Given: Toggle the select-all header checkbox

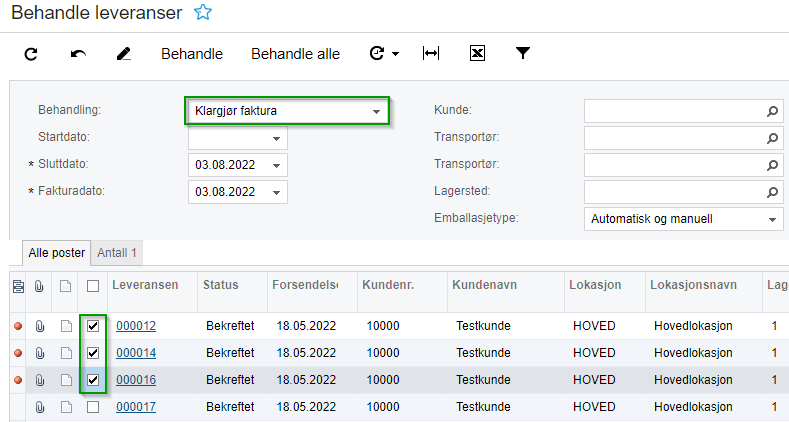Looking at the screenshot, I should coord(93,286).
